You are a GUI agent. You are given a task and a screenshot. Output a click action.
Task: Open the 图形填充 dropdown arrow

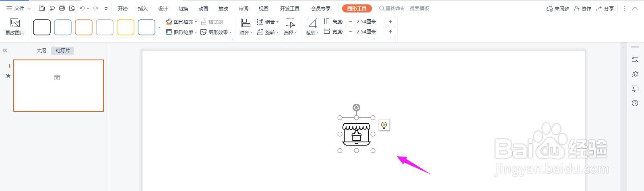[196, 22]
